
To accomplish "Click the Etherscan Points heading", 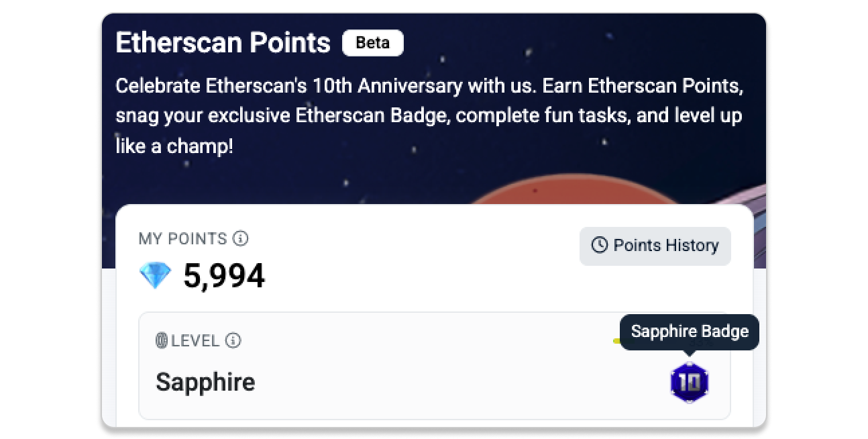I will click(223, 43).
